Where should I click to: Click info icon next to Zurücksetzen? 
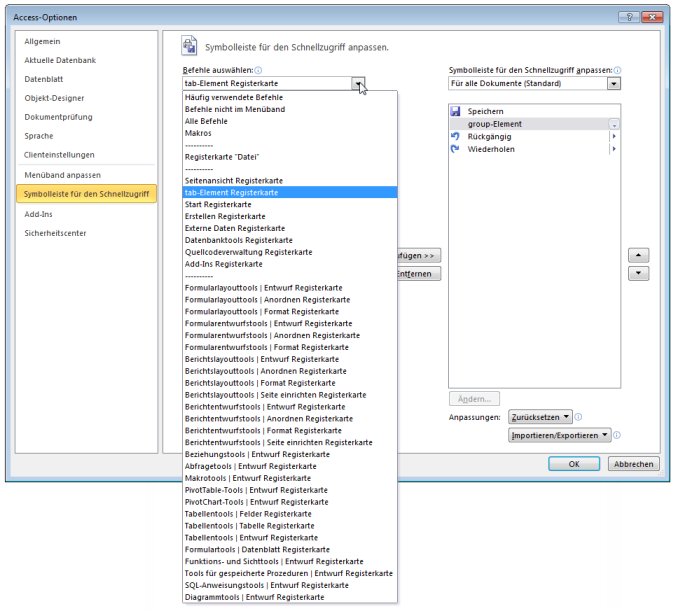(x=579, y=417)
